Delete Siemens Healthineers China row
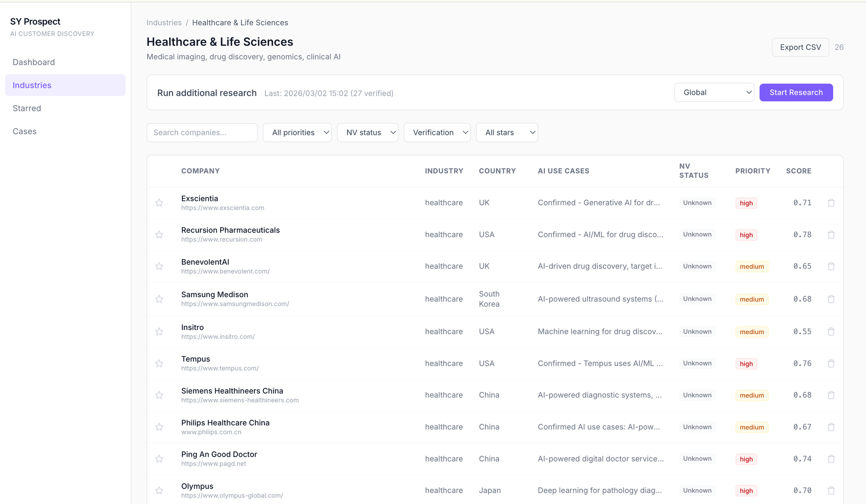Viewport: 866px width, 504px height. (831, 395)
